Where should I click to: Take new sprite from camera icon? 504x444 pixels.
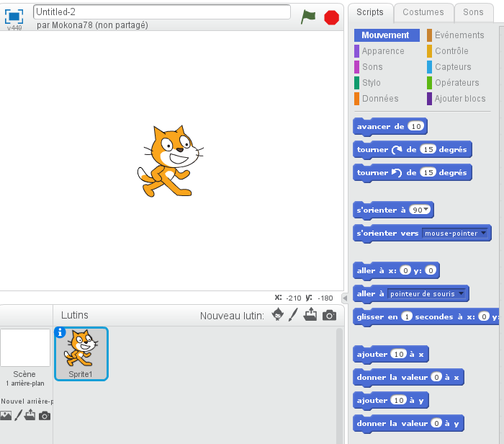[330, 315]
